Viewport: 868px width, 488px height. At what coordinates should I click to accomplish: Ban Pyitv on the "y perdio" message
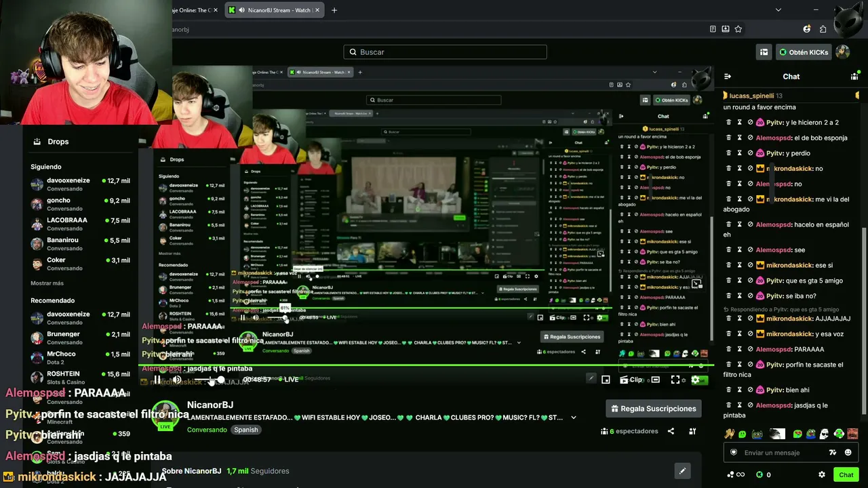coord(751,153)
